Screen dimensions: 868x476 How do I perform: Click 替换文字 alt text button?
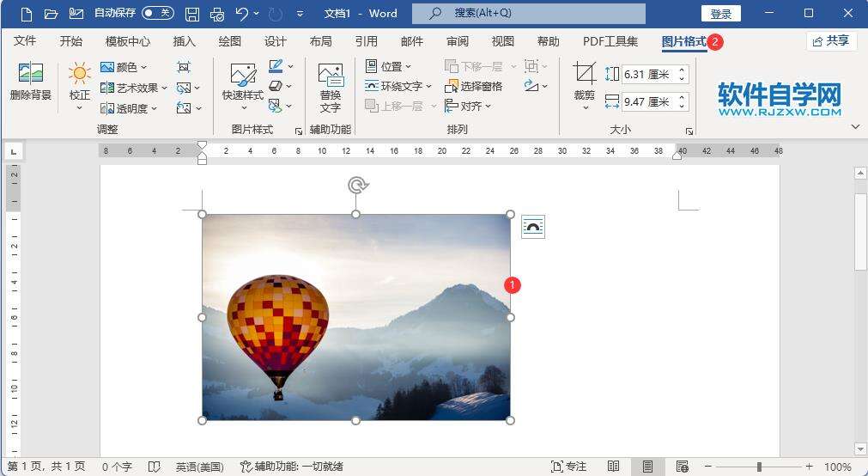[x=331, y=88]
